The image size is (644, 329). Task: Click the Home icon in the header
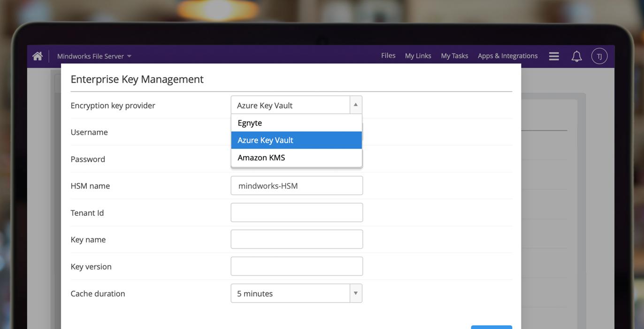click(x=38, y=56)
